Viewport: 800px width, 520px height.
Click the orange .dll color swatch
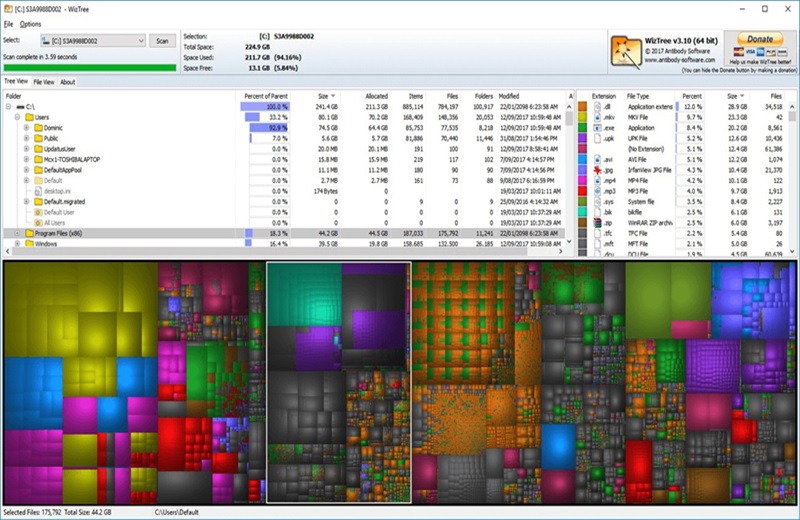[582, 107]
